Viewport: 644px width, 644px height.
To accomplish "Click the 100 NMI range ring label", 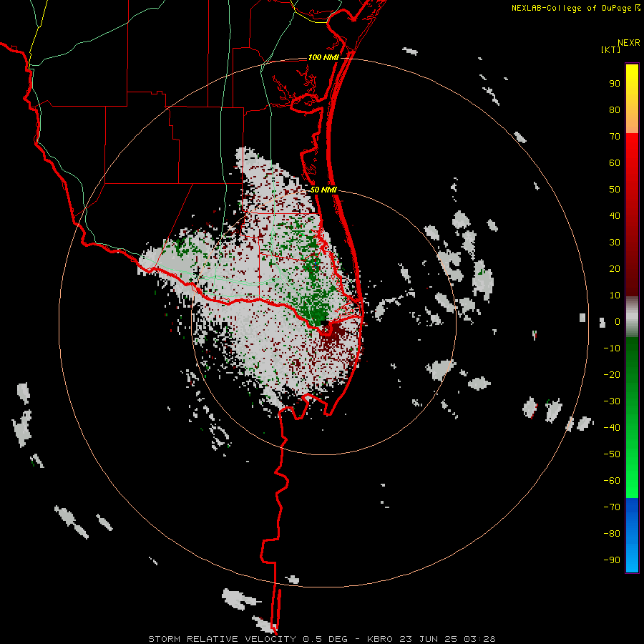I will [x=323, y=57].
